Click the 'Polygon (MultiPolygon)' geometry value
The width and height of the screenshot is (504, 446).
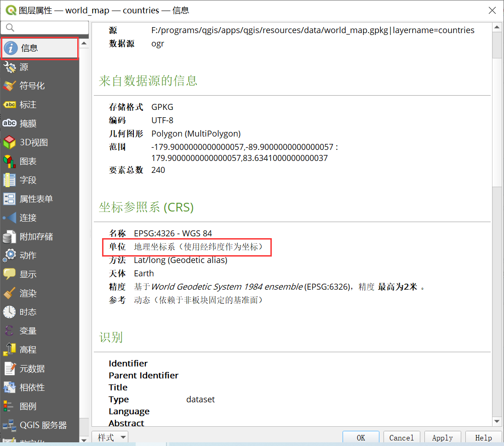[196, 134]
